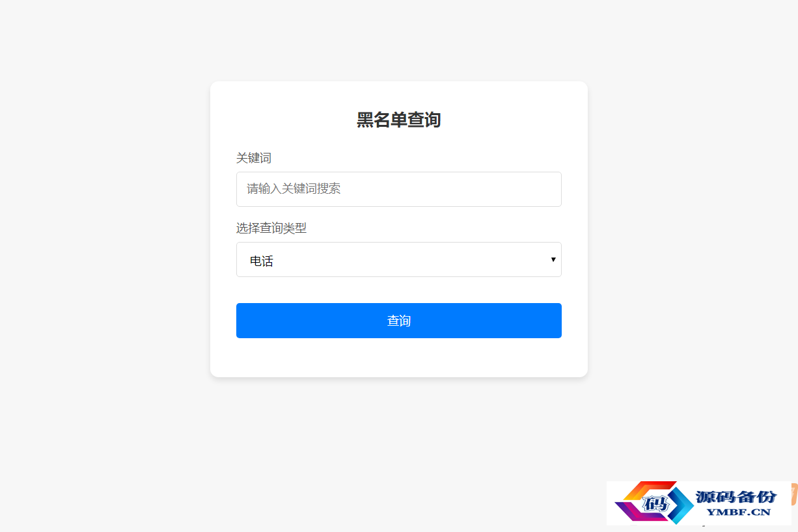Submit the search with the 查询 button
This screenshot has height=532, width=798.
pyautogui.click(x=399, y=321)
